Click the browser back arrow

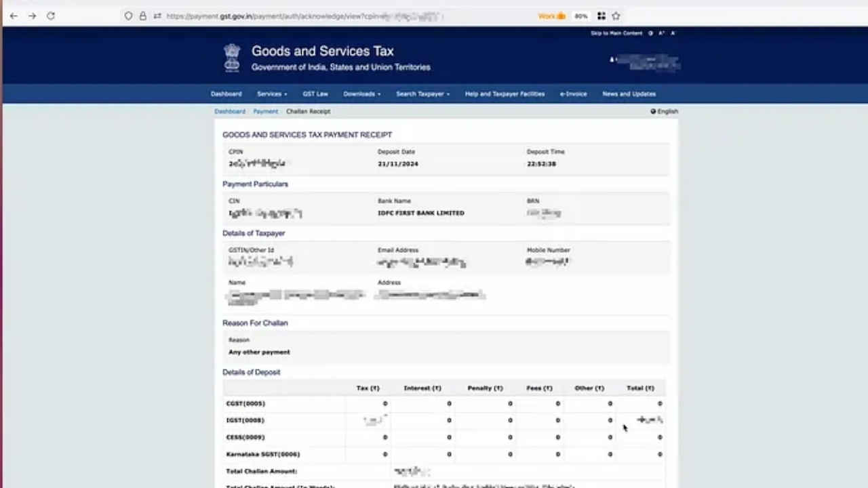(14, 16)
